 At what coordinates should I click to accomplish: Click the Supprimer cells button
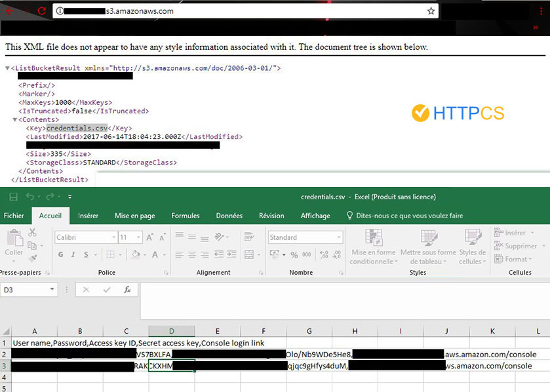(516, 246)
